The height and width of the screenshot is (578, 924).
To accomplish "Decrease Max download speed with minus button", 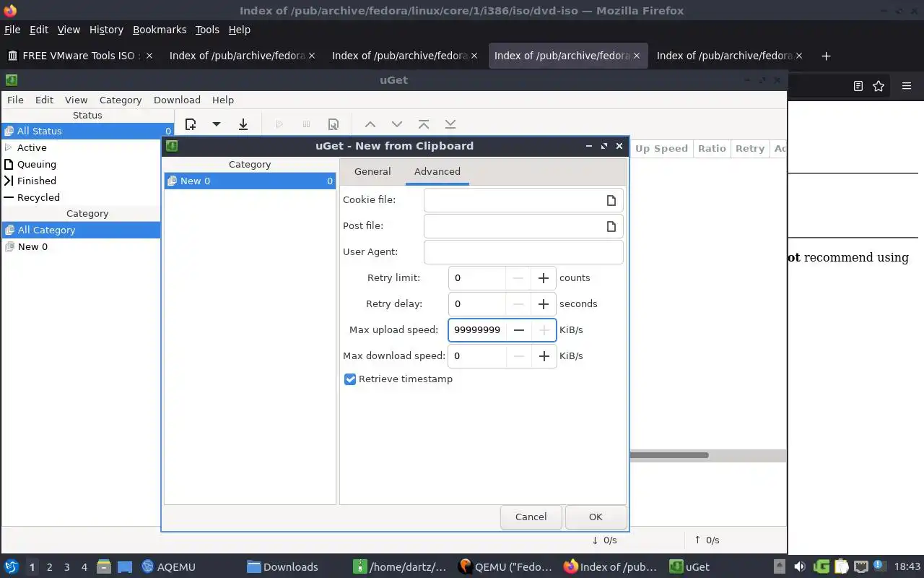I will [518, 356].
